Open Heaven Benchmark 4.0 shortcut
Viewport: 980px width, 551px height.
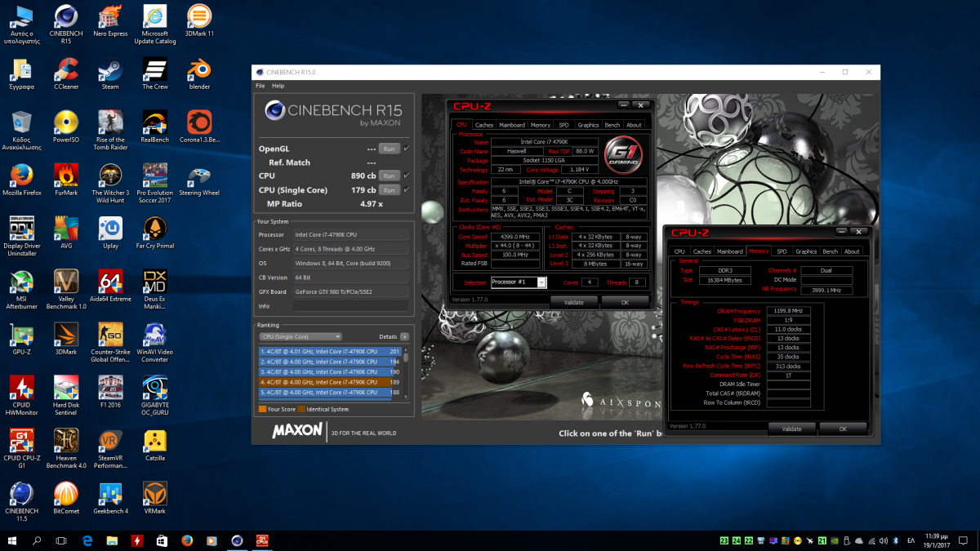pos(65,449)
